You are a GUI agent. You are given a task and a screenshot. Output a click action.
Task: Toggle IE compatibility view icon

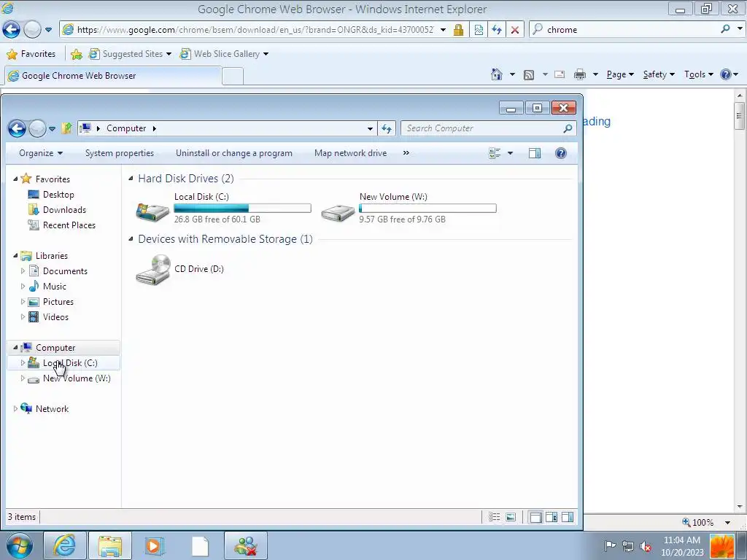click(479, 29)
